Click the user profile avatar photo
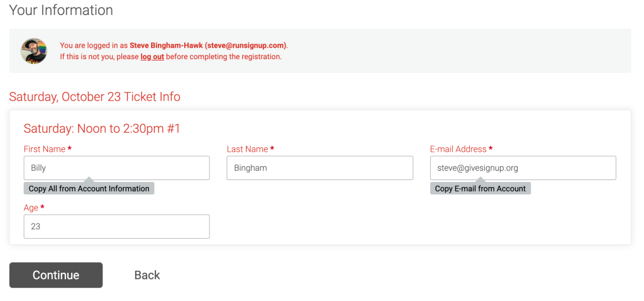Viewport: 644px width, 301px height. click(x=34, y=51)
